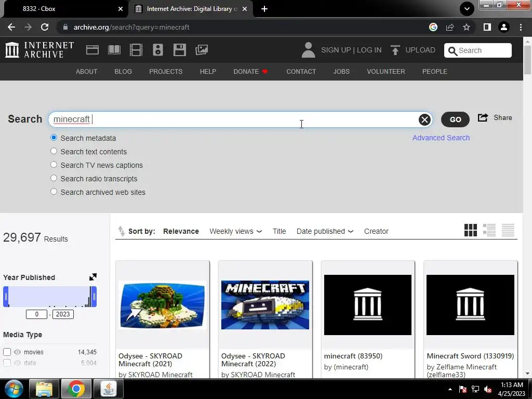The height and width of the screenshot is (399, 532).
Task: Open the Texts book icon
Action: point(114,50)
